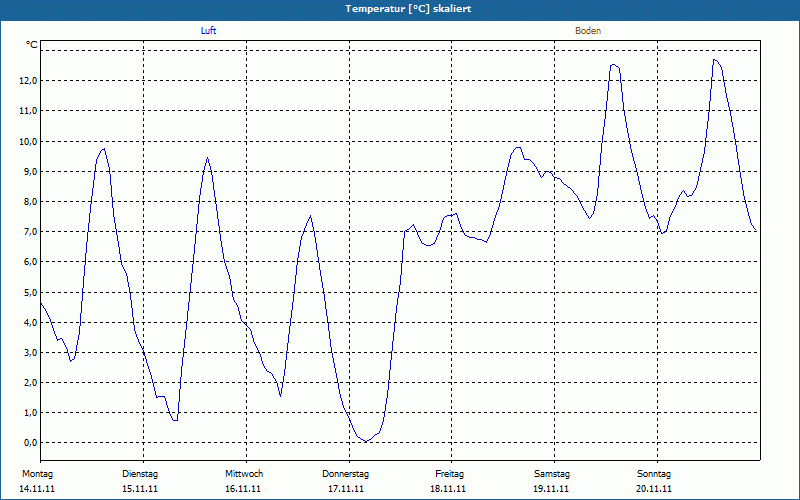This screenshot has height=500, width=800.
Task: Click the date '20.11.11'
Action: pos(654,489)
